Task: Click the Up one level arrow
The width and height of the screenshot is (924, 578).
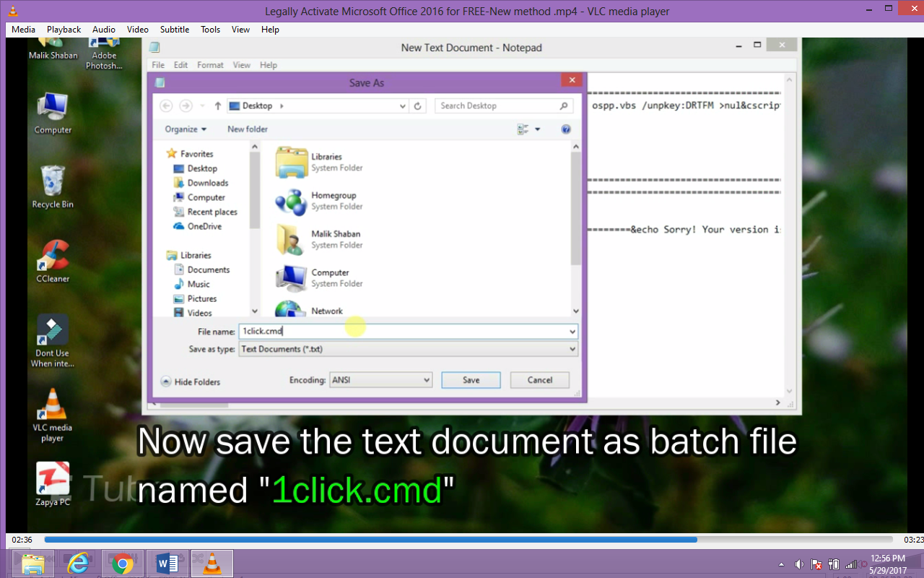Action: [x=217, y=106]
